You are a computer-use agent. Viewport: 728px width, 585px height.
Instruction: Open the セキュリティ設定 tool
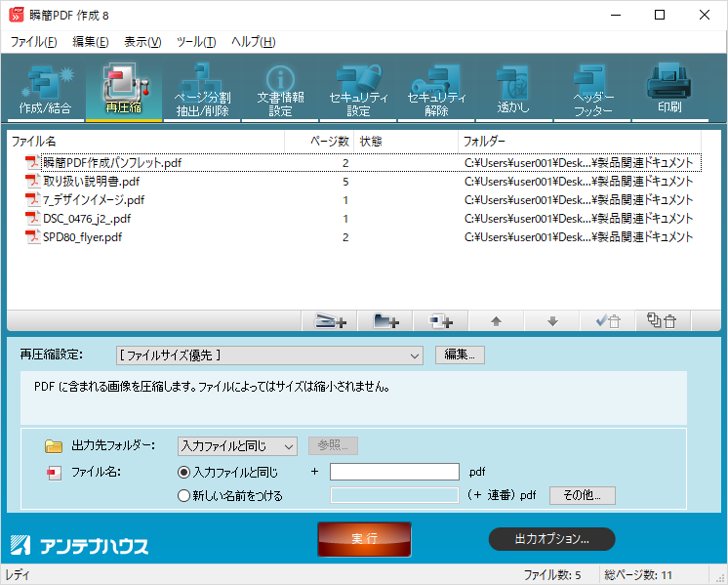(358, 89)
